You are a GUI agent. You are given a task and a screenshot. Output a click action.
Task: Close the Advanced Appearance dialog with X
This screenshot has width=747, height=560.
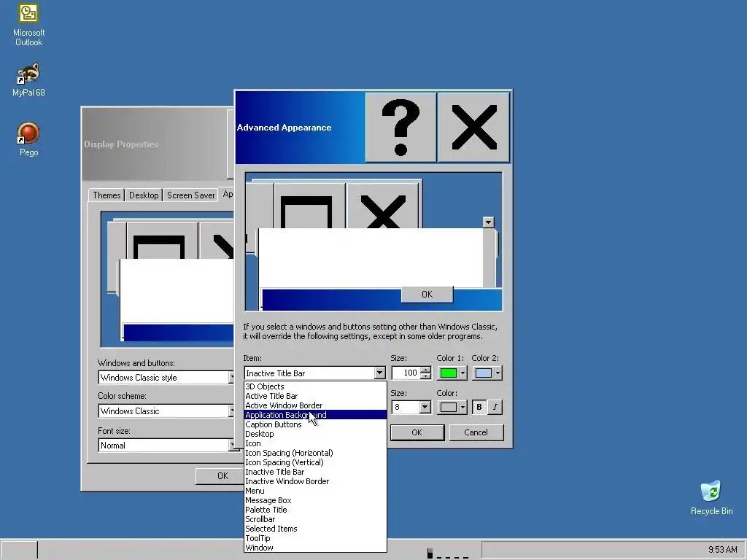click(x=473, y=127)
